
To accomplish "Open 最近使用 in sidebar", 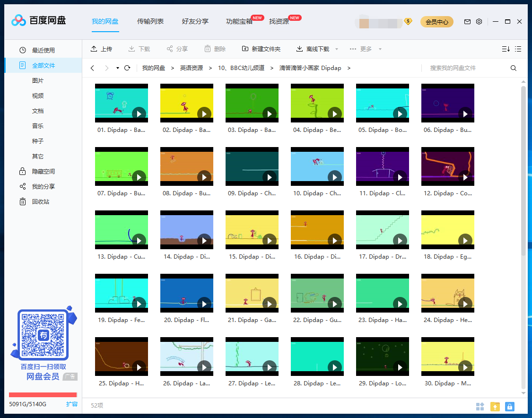I will tap(43, 50).
